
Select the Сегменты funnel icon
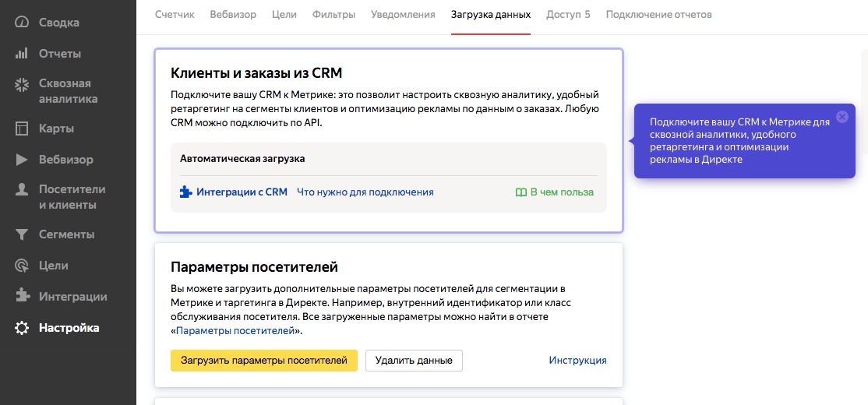click(x=22, y=234)
